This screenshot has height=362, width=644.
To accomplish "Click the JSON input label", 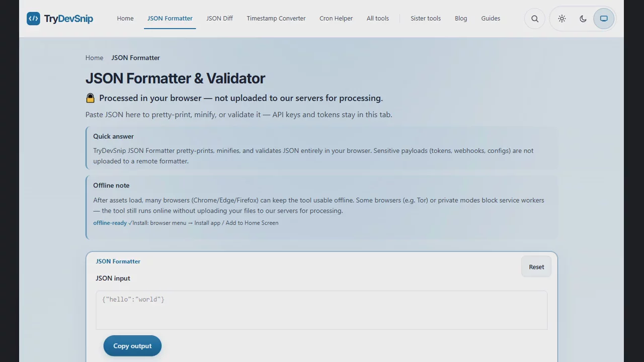I will [x=113, y=278].
